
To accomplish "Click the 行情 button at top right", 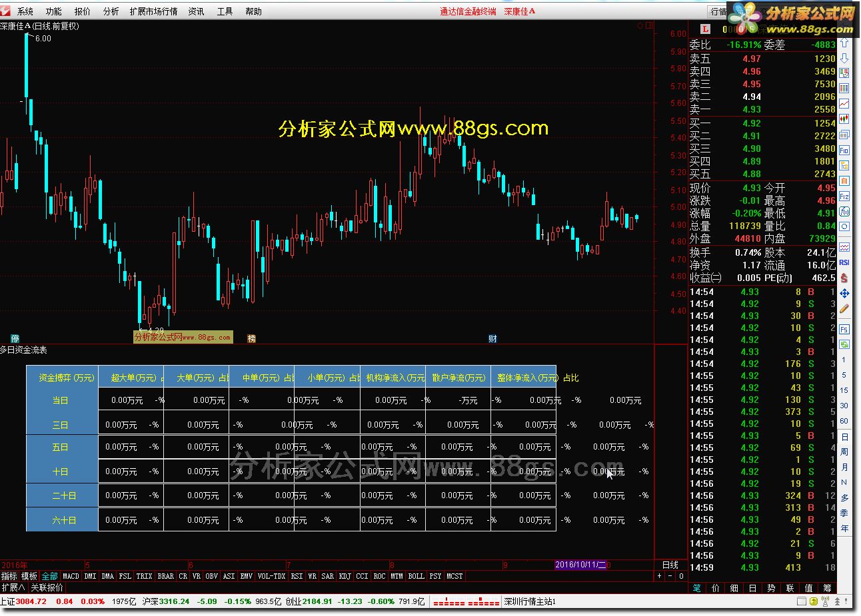I will point(718,11).
